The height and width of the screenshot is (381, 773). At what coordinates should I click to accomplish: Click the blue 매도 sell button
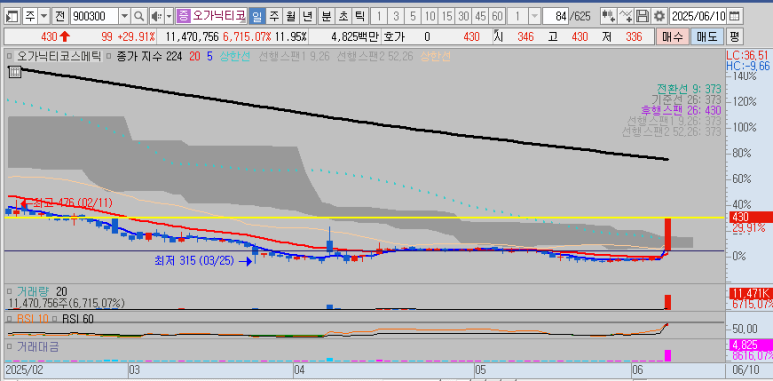point(707,36)
